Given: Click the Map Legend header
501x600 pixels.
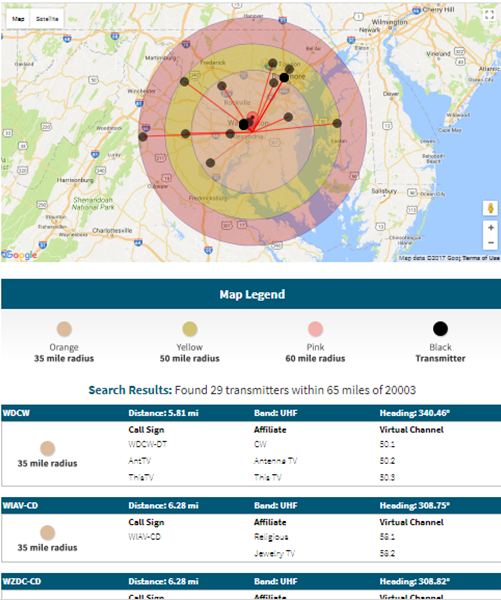Looking at the screenshot, I should click(x=252, y=294).
